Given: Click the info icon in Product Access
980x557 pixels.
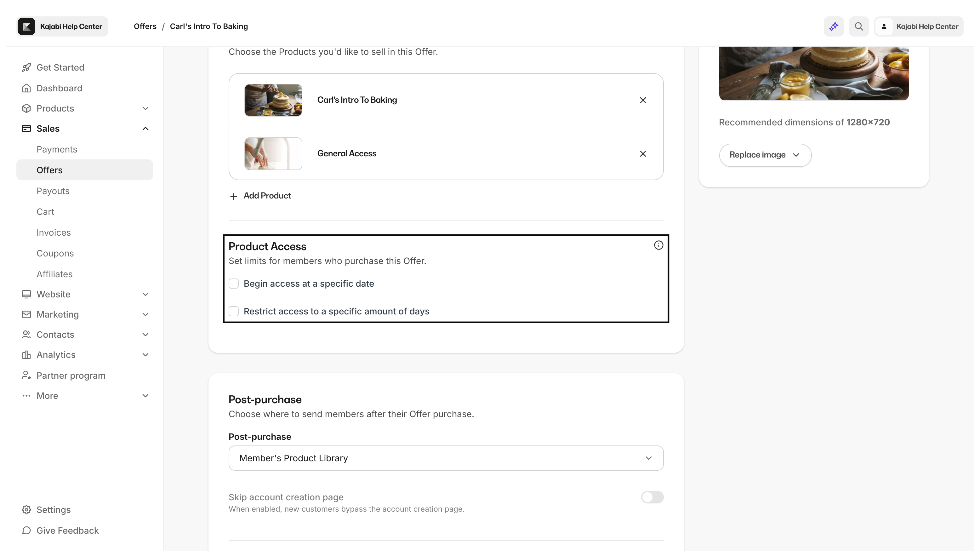Looking at the screenshot, I should (x=658, y=245).
